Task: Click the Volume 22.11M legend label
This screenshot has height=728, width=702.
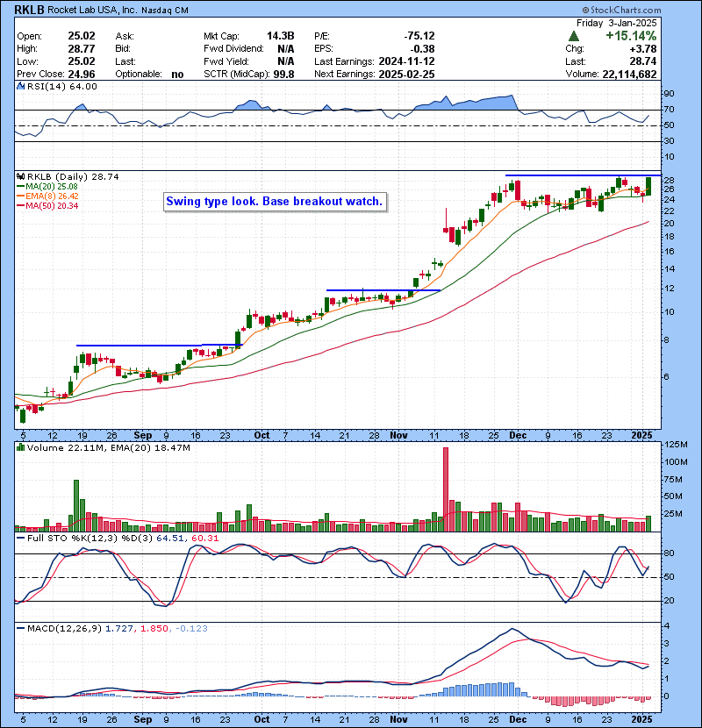Action: tap(109, 448)
